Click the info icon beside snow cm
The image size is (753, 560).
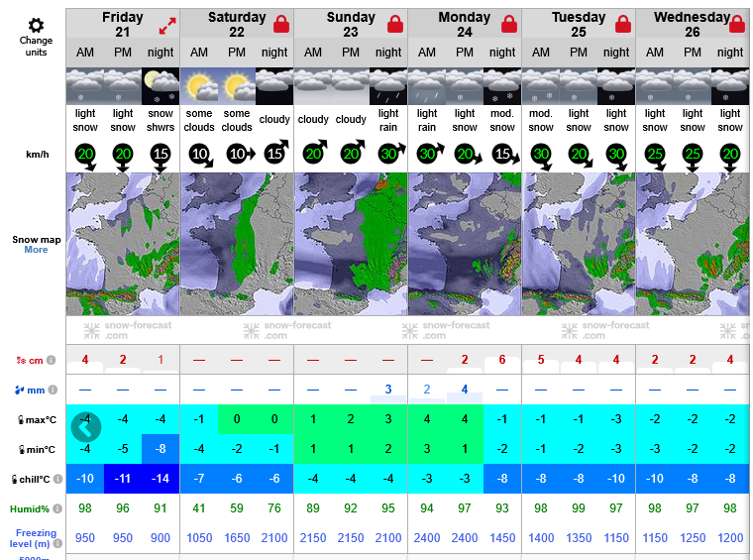51,360
